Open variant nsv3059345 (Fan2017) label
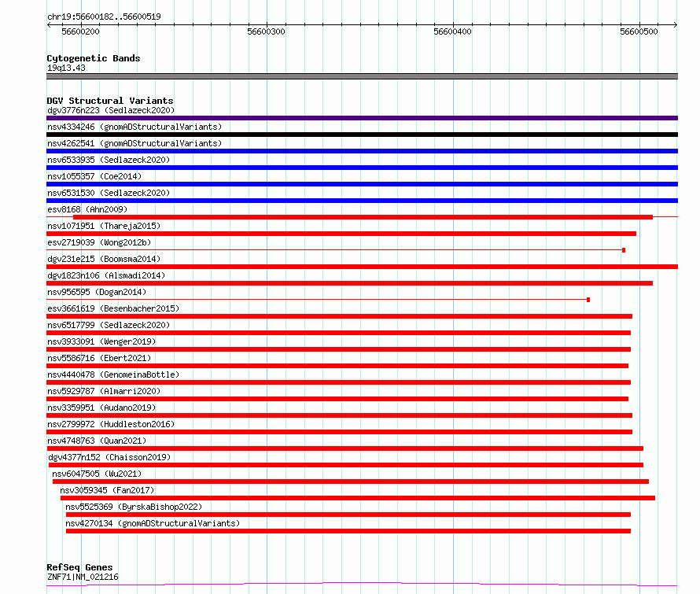Viewport: 700px width, 594px height. [x=107, y=490]
